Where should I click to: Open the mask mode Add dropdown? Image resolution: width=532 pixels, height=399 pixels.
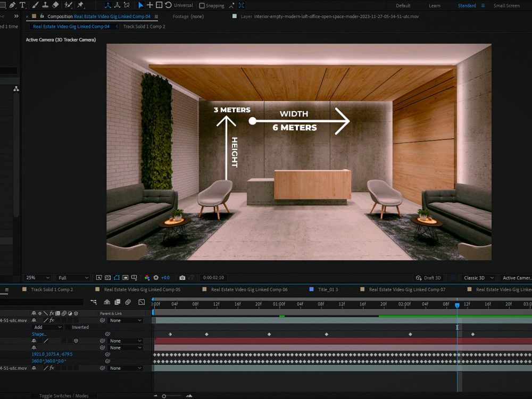point(47,327)
